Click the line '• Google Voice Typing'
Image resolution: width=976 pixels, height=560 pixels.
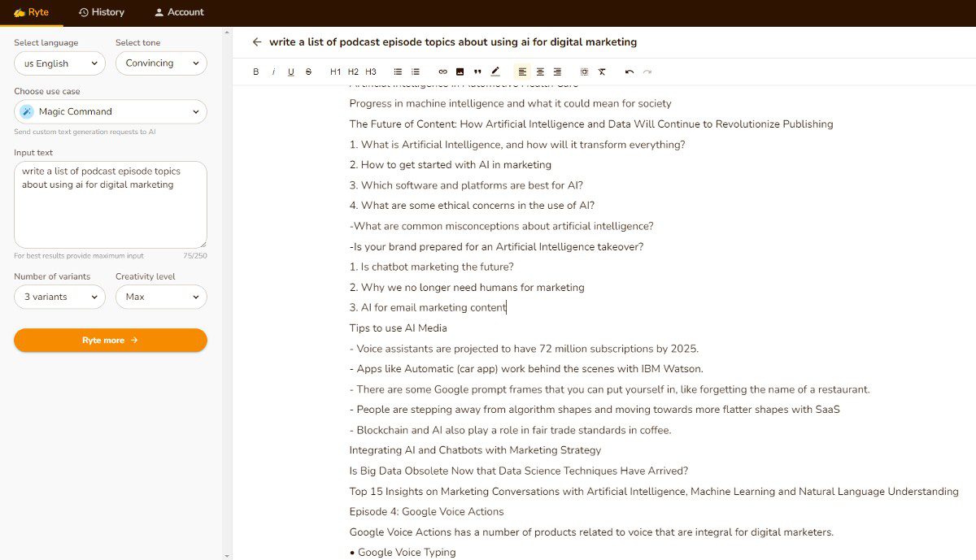[x=403, y=553]
